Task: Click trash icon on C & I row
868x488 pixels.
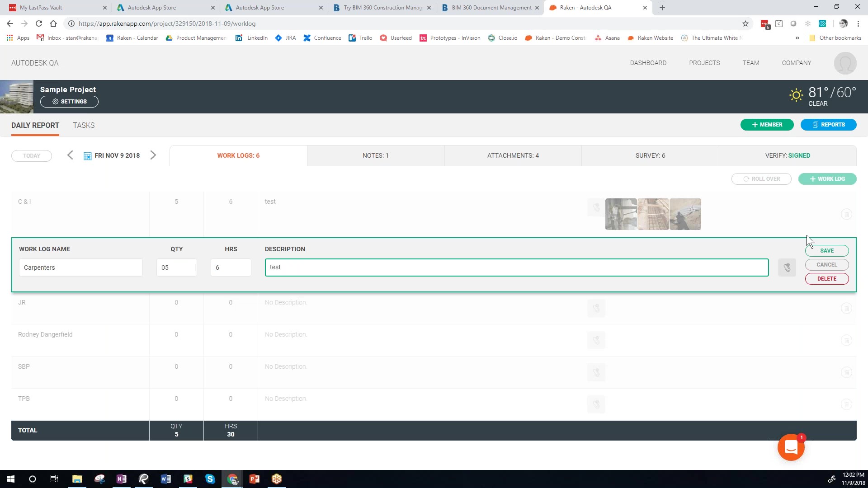Action: (x=846, y=214)
